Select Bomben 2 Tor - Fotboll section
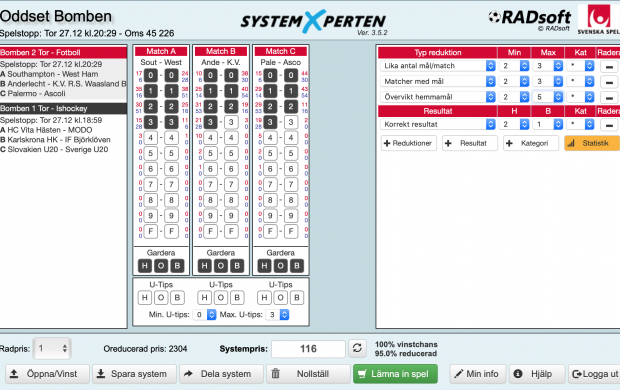 (x=63, y=53)
